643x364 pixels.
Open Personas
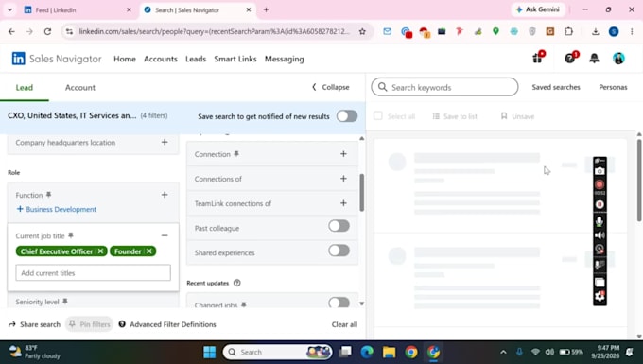click(613, 87)
